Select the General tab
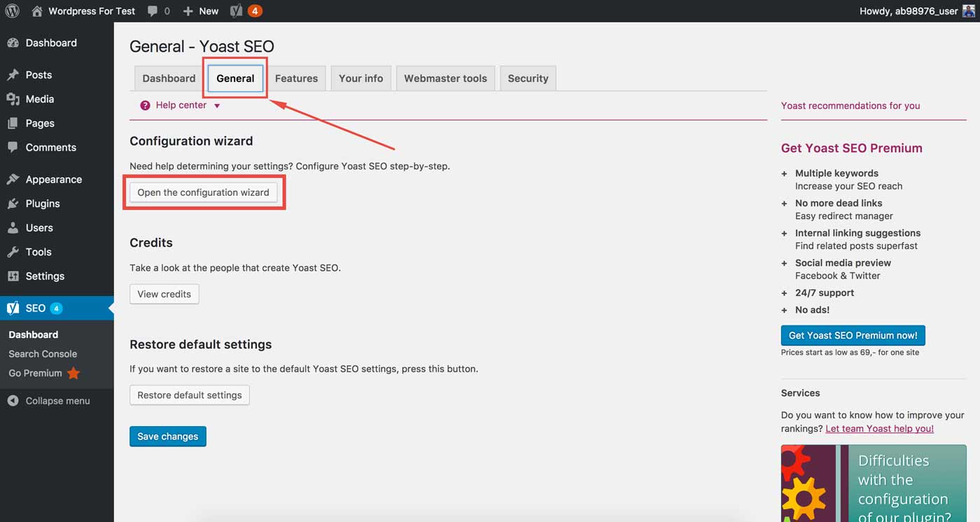 235,78
